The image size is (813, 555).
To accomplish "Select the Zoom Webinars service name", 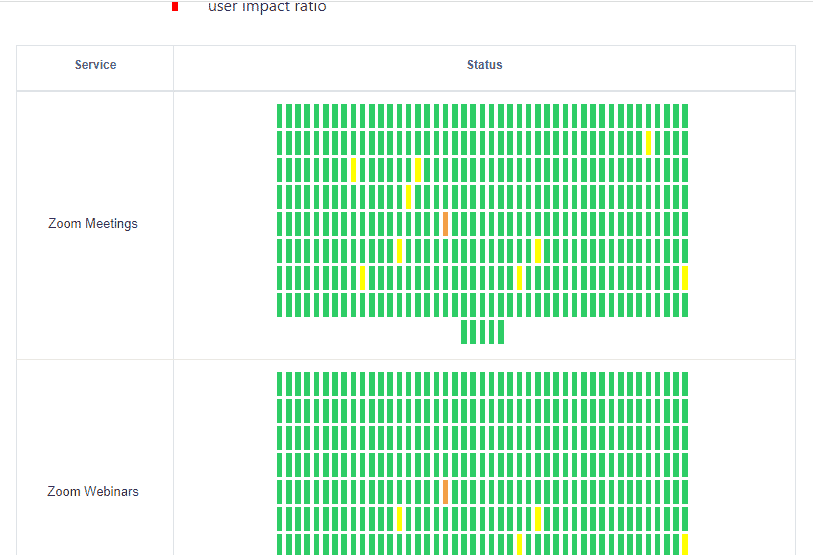I will pos(93,491).
